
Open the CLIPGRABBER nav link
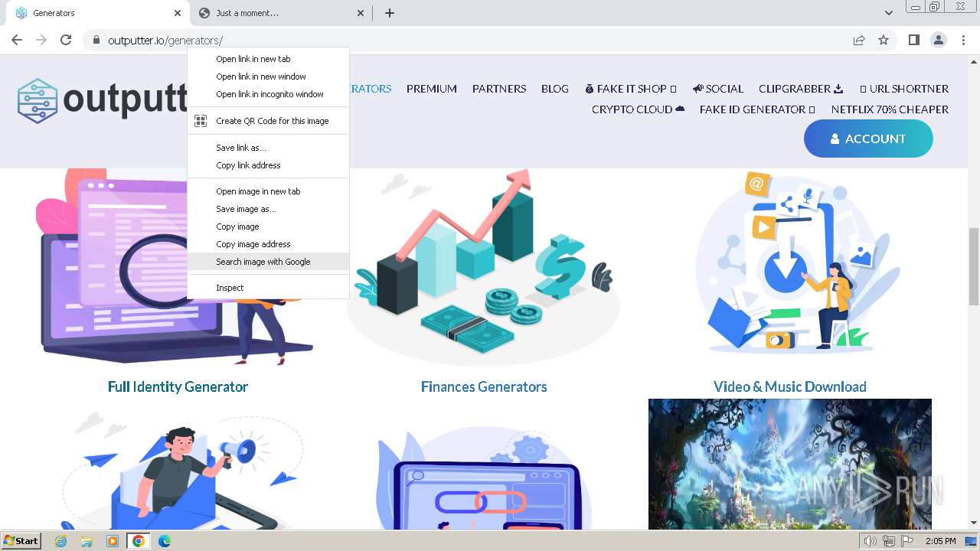pos(801,89)
